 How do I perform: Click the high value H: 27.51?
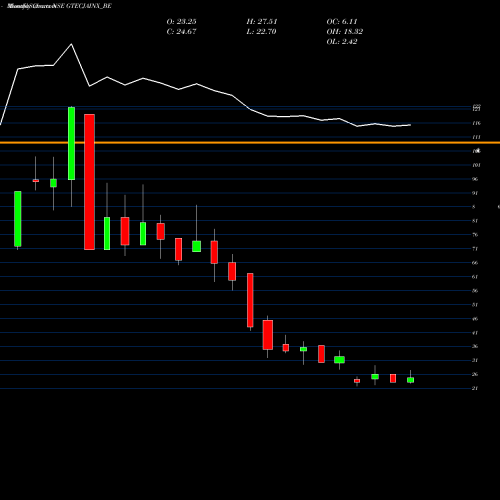coord(262,21)
